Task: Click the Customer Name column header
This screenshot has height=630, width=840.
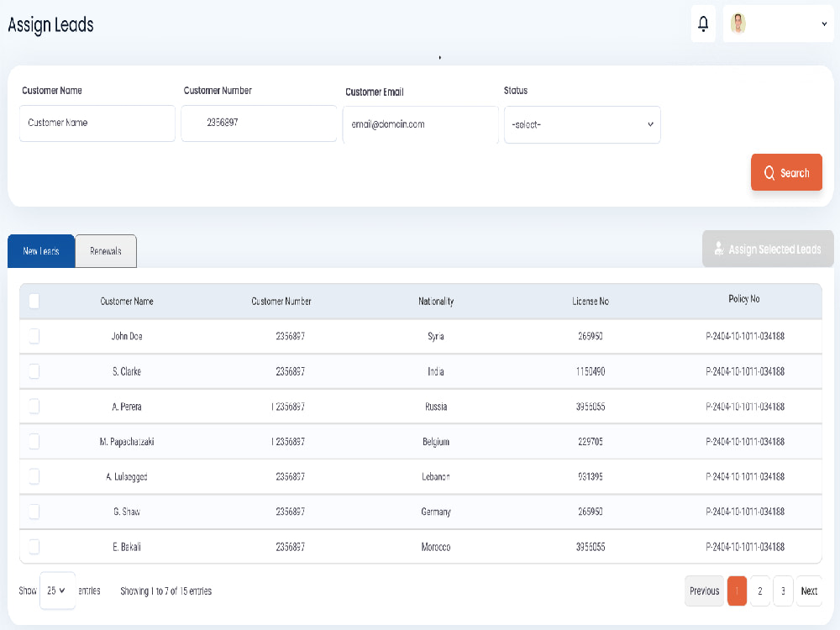Action: tap(127, 301)
